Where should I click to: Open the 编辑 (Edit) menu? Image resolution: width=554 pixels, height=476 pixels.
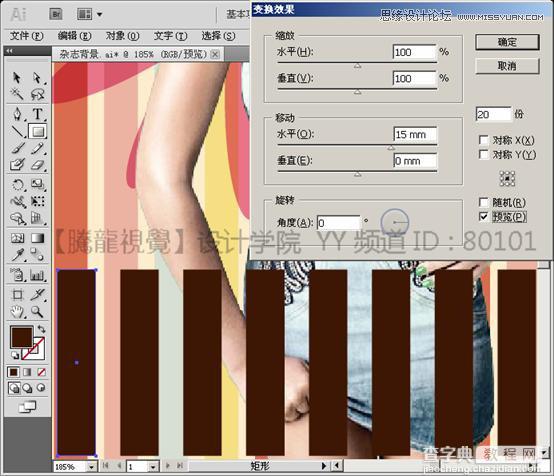74,36
